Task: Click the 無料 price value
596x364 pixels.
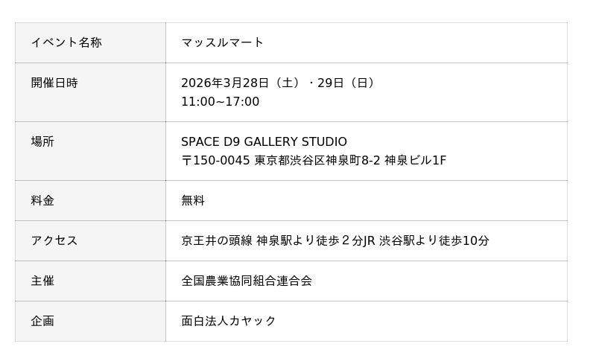Action: click(x=193, y=200)
